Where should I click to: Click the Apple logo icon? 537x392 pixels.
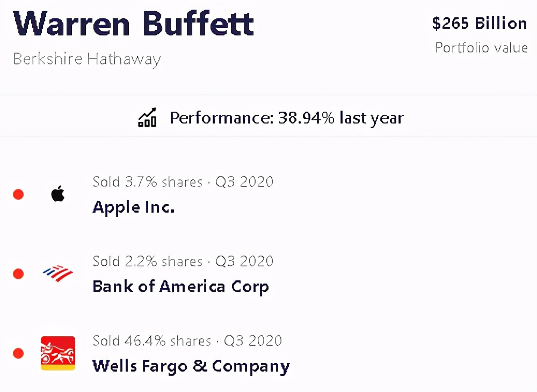58,194
